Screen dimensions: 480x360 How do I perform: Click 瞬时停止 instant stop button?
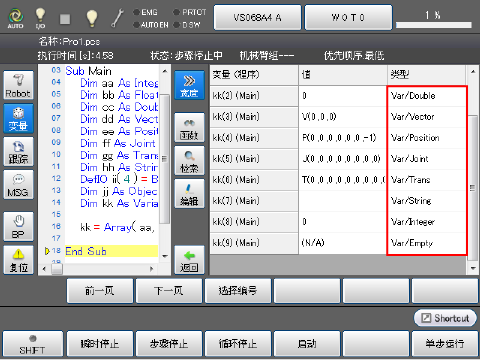click(100, 344)
